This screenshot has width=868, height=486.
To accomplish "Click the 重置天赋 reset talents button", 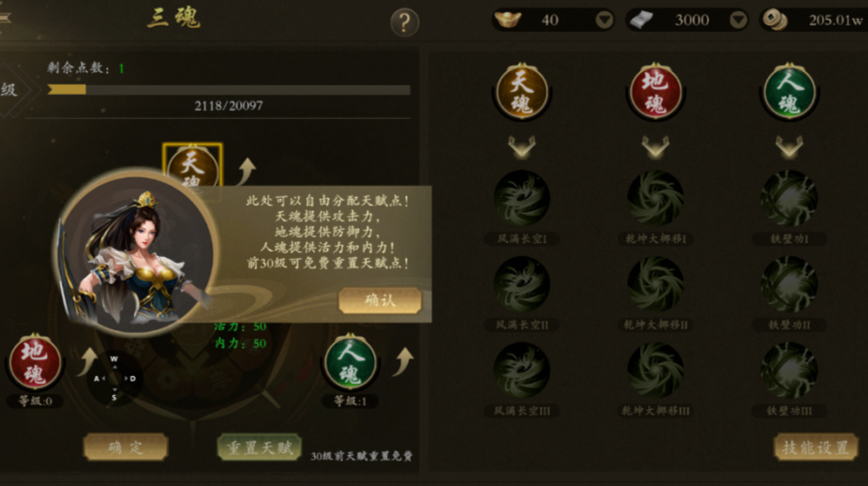I will point(260,448).
